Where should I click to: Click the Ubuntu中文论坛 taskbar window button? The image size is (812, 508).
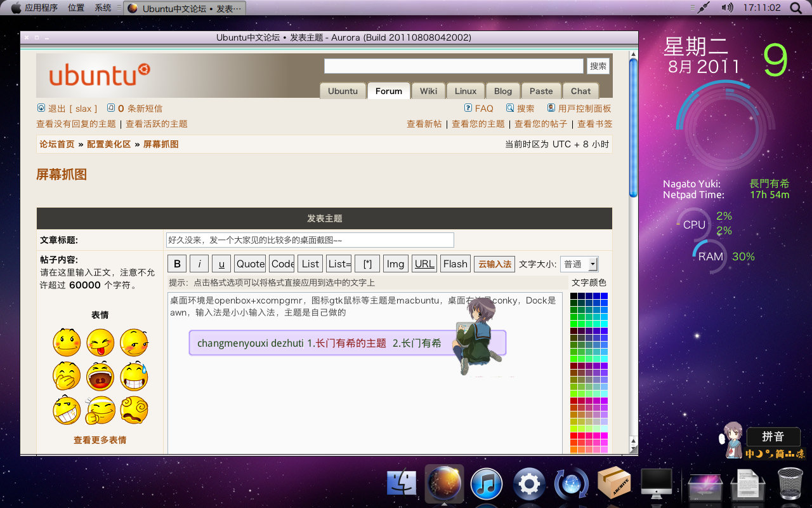[184, 8]
